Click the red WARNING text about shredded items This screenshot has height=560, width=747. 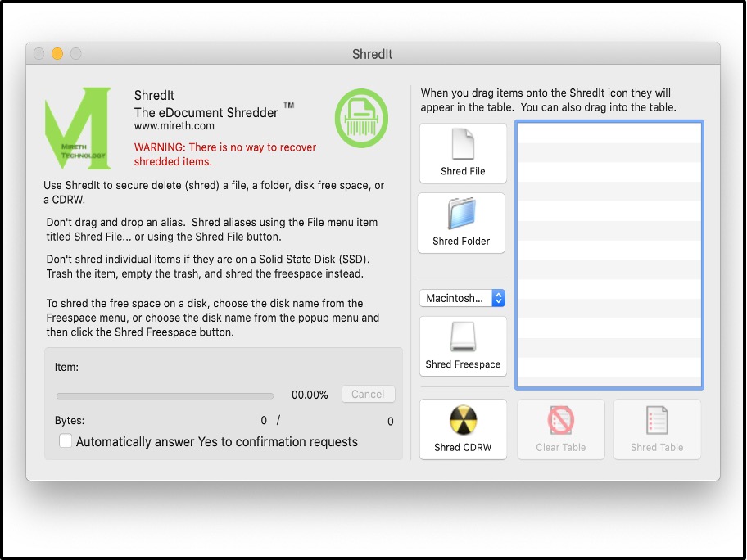pos(225,154)
